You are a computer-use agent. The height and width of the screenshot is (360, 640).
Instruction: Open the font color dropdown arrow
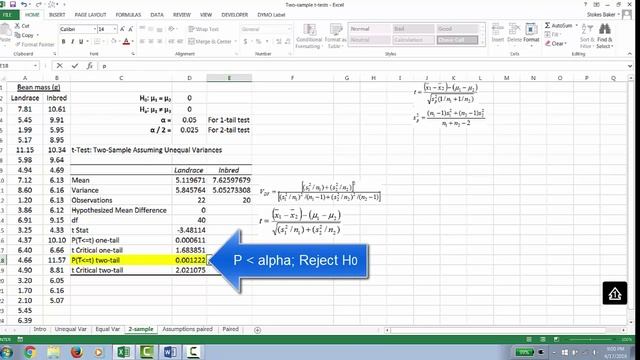pyautogui.click(x=133, y=41)
